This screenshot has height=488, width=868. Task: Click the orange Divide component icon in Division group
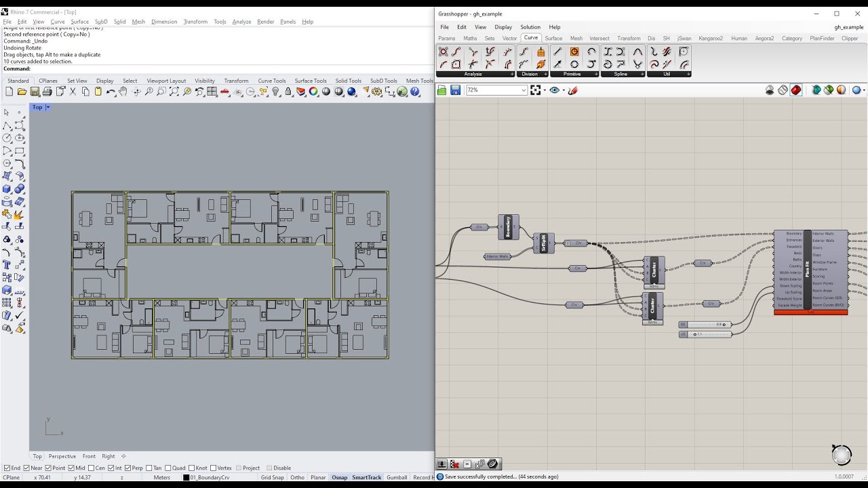click(x=540, y=52)
